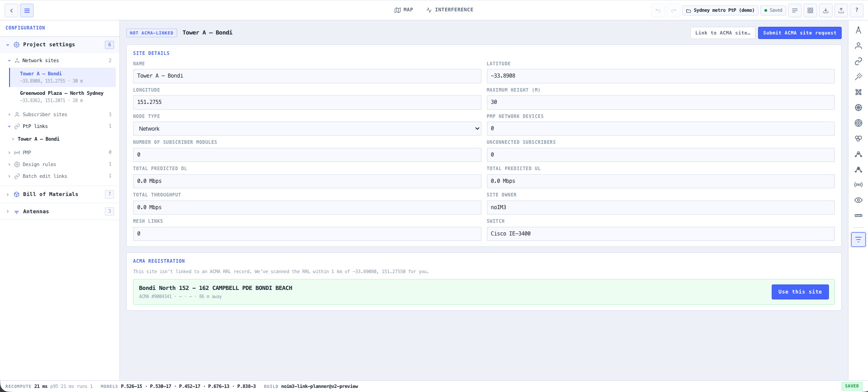
Task: Open the text lines icon beside Saved
Action: click(x=795, y=10)
